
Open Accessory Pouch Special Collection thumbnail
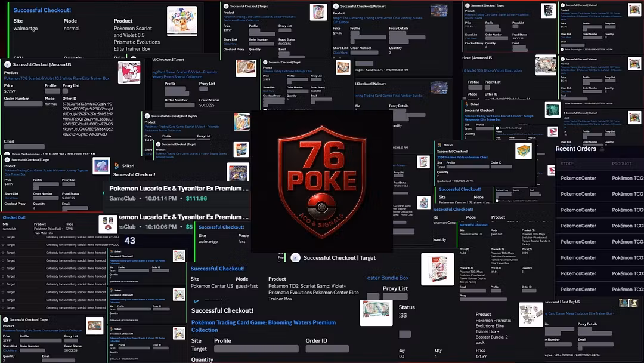(x=246, y=69)
